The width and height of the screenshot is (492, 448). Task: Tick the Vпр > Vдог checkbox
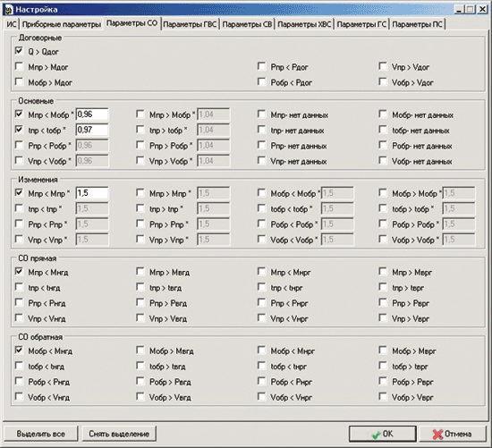383,66
